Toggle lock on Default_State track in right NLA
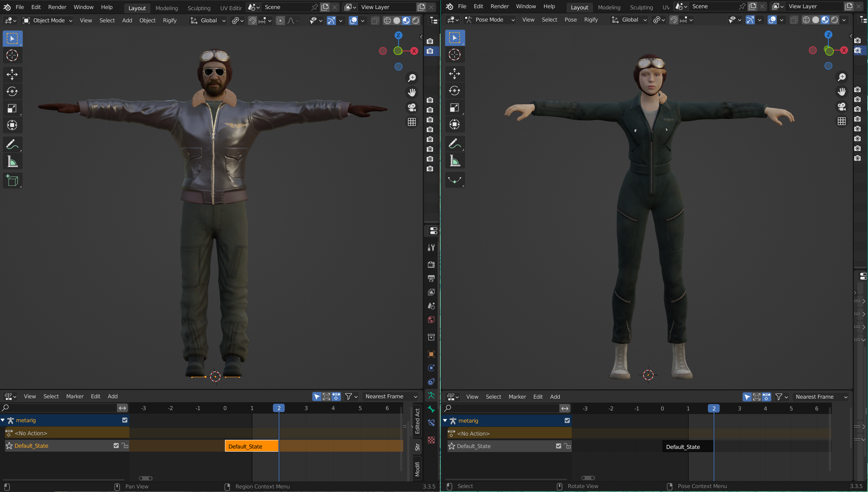868x492 pixels. pos(567,446)
